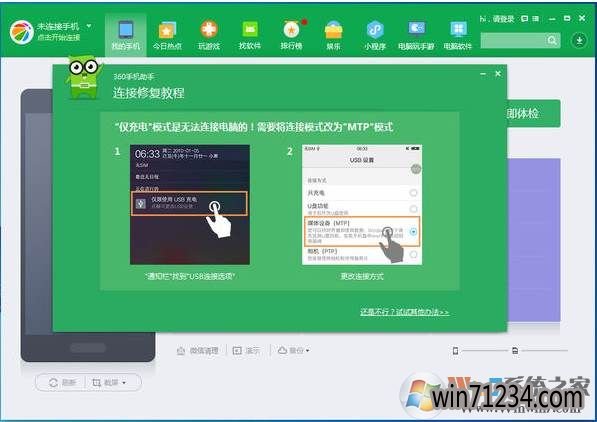The height and width of the screenshot is (422, 597).
Task: Click the 还是不行?试试其他办法 link
Action: 404,312
